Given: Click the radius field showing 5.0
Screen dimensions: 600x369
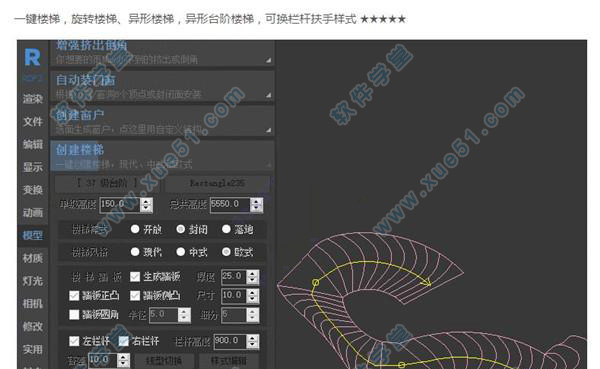Looking at the screenshot, I should click(163, 315).
